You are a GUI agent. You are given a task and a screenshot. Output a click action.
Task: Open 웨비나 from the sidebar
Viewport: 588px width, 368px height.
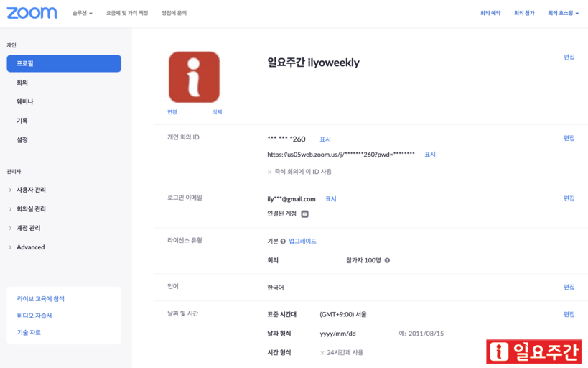point(25,102)
